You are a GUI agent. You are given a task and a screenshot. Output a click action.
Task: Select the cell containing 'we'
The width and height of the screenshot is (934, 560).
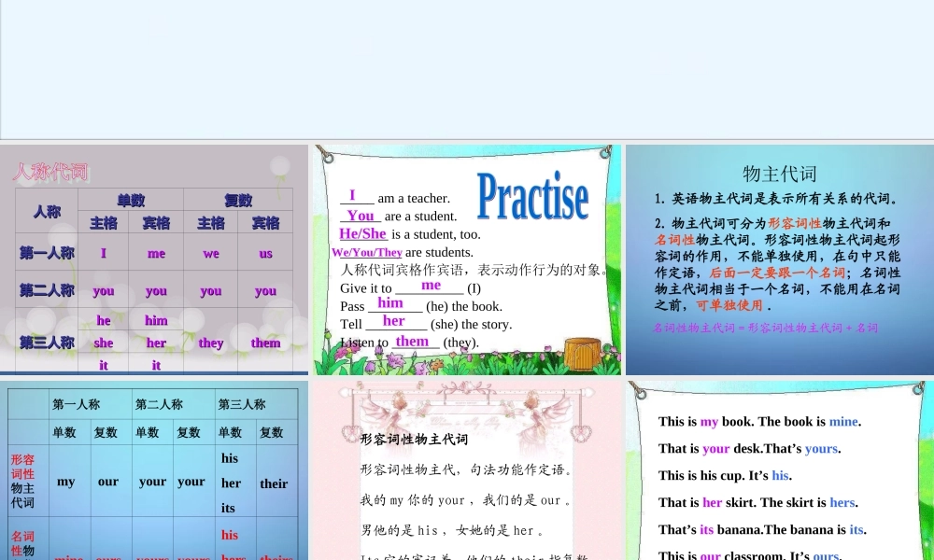point(211,252)
